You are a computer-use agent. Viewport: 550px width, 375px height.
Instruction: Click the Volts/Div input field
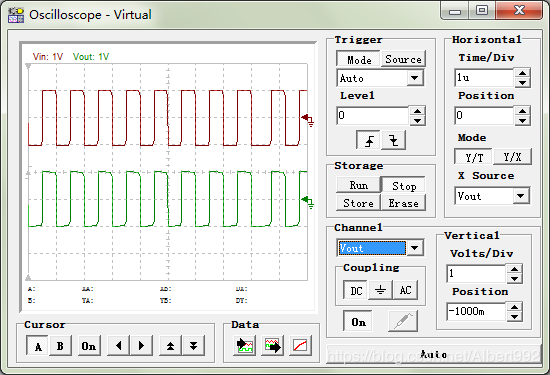point(476,274)
